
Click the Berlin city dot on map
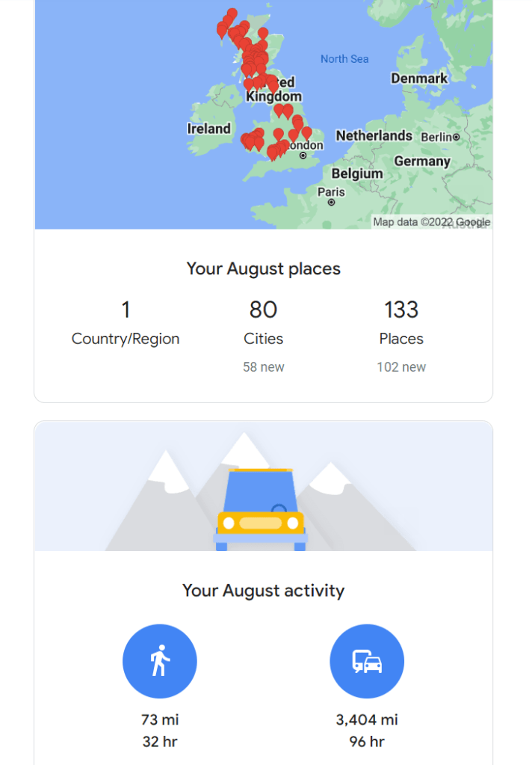pyautogui.click(x=456, y=137)
